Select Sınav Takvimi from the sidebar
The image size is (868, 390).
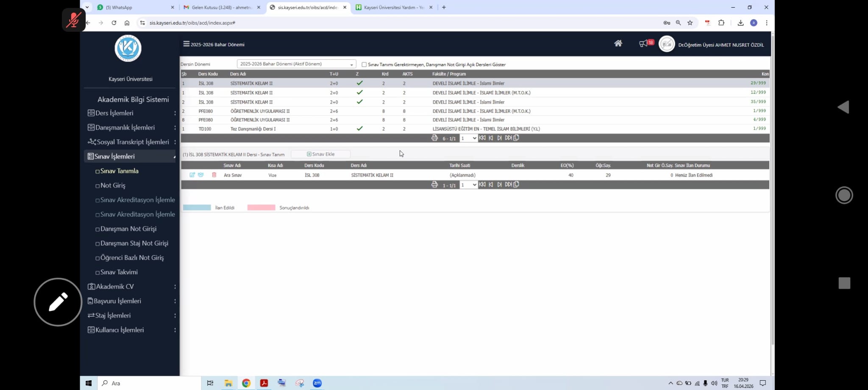[119, 272]
